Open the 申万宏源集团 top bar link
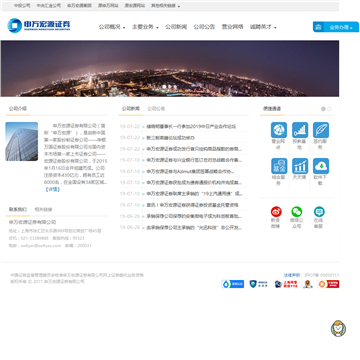The image size is (360, 360). click(x=79, y=6)
